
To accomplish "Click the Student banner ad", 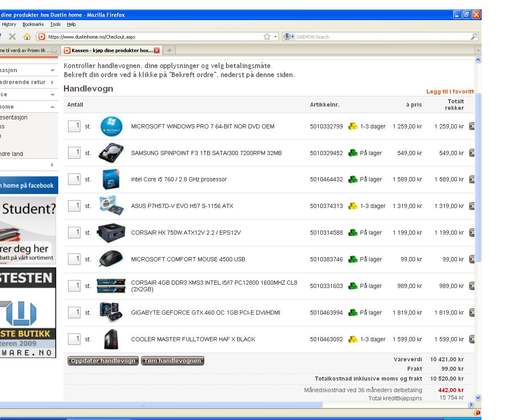I will (28, 231).
